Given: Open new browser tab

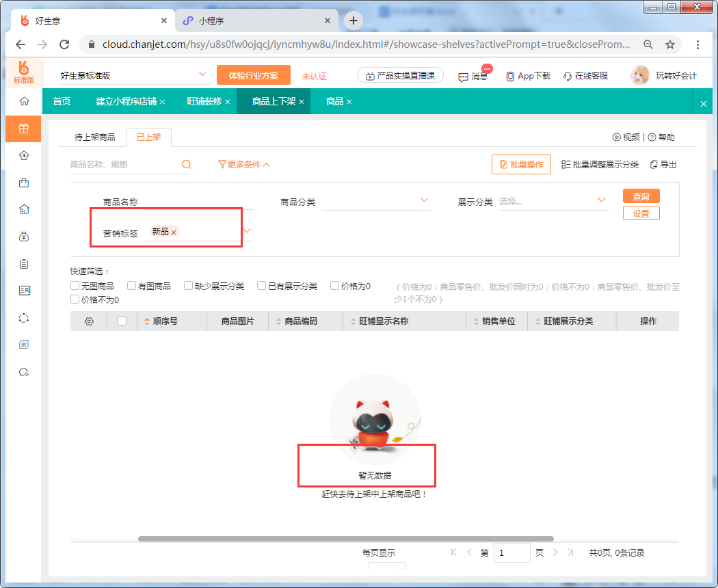Looking at the screenshot, I should 354,21.
